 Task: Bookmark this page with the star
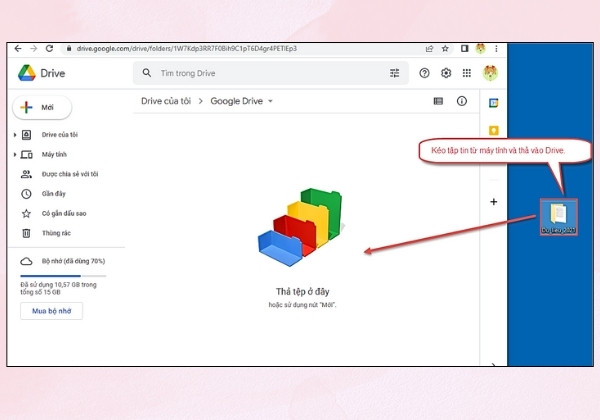[445, 49]
